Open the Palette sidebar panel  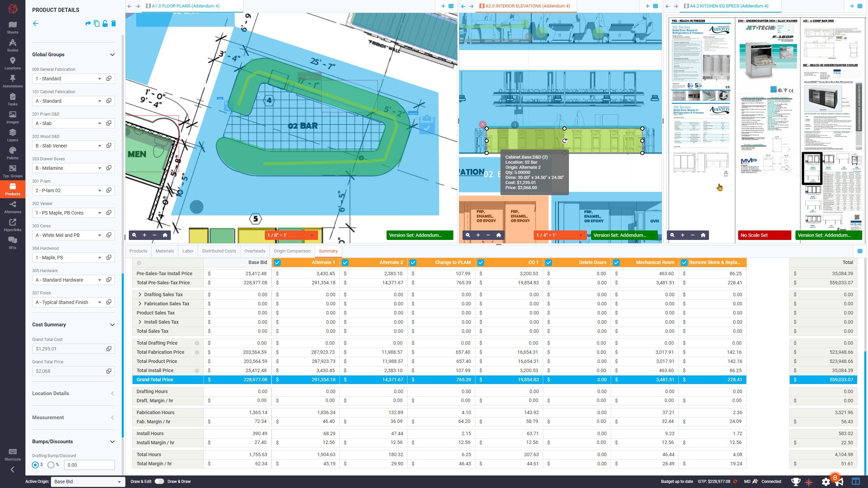coord(13,153)
